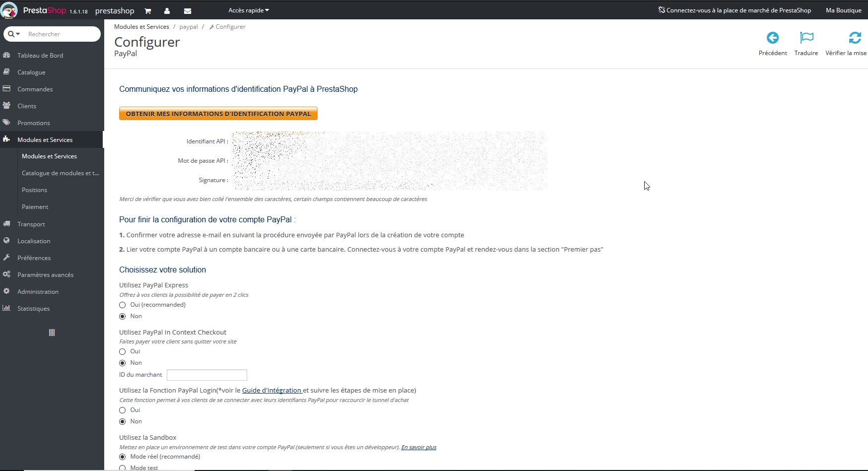Screen dimensions: 868x471
Task: Select Non for PayPal Express
Action: (123, 317)
